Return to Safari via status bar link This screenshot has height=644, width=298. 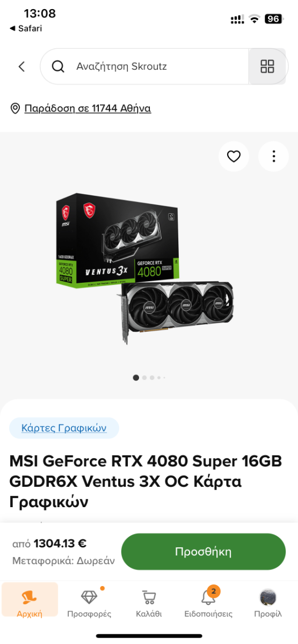(x=25, y=28)
